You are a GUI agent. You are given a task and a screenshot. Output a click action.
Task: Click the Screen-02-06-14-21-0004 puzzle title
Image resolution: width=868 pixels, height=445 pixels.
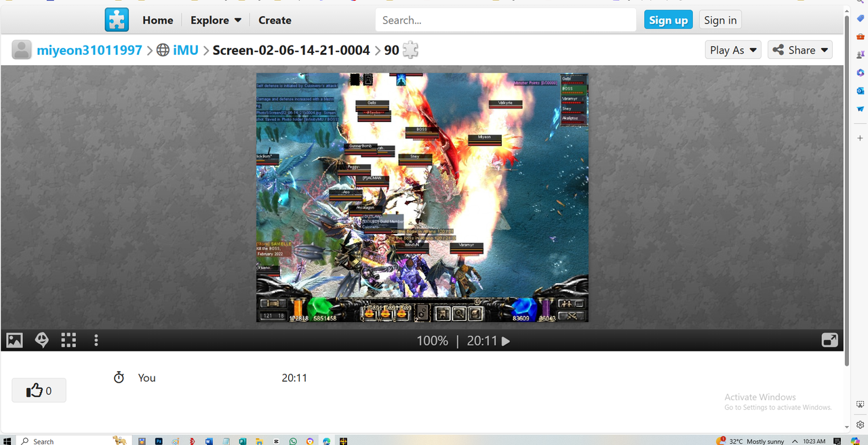point(292,50)
